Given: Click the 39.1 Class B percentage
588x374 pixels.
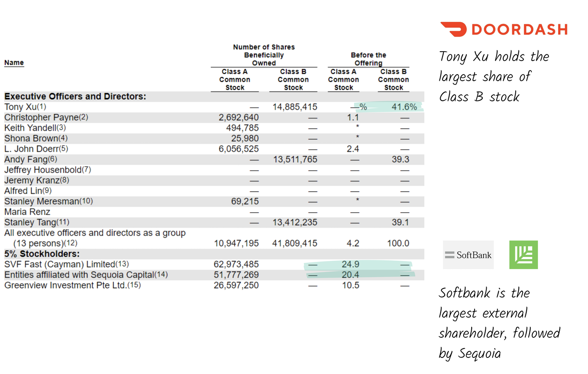Looking at the screenshot, I should (400, 222).
